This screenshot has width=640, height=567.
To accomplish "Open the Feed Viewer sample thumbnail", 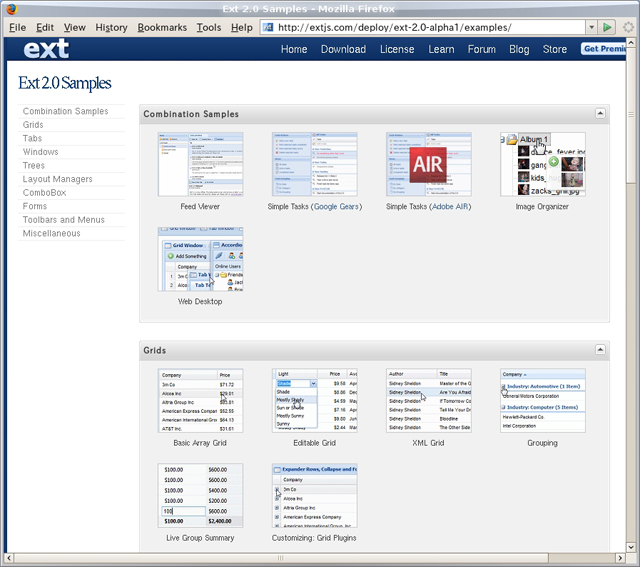I will tap(200, 164).
